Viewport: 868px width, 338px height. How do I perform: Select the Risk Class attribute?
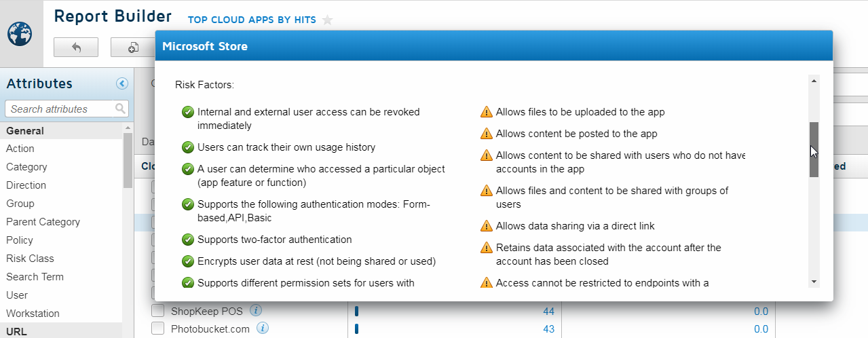click(x=30, y=259)
